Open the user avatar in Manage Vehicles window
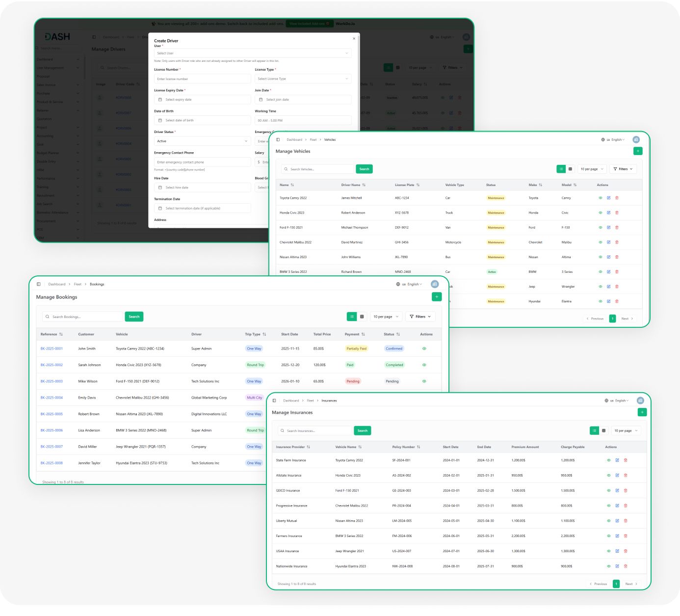 pyautogui.click(x=636, y=140)
